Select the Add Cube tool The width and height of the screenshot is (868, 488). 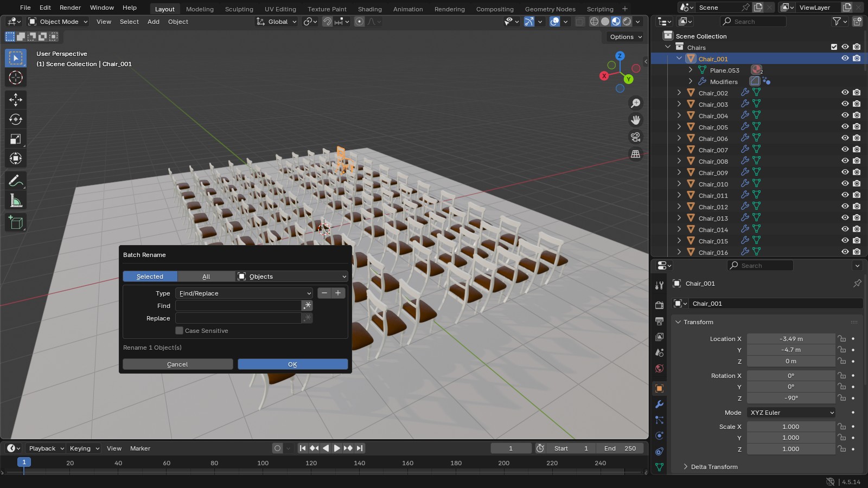pyautogui.click(x=16, y=222)
